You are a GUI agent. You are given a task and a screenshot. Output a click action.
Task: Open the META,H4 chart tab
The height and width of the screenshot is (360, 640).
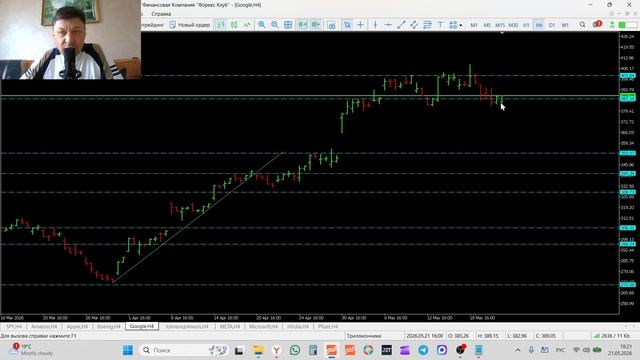click(x=229, y=327)
